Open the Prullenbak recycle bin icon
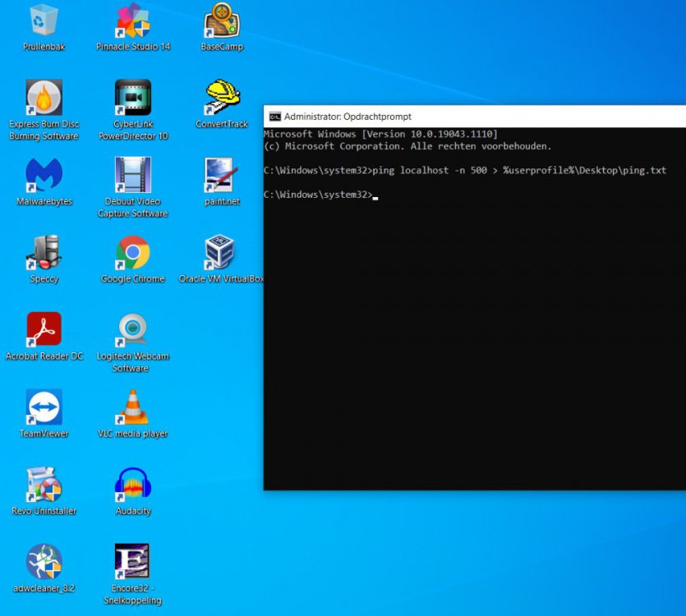Screen dimensions: 686x616 pyautogui.click(x=44, y=21)
